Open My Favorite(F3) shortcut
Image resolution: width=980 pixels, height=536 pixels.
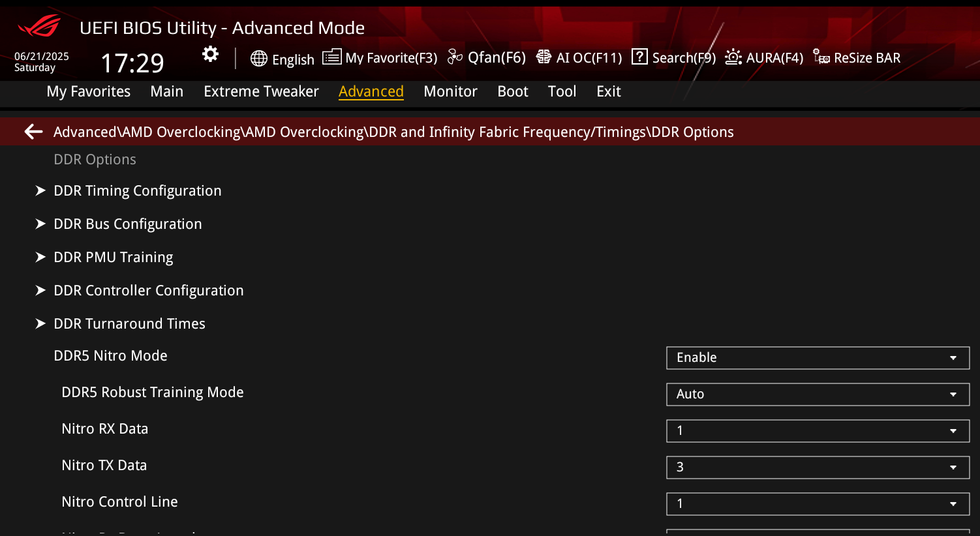click(x=391, y=58)
